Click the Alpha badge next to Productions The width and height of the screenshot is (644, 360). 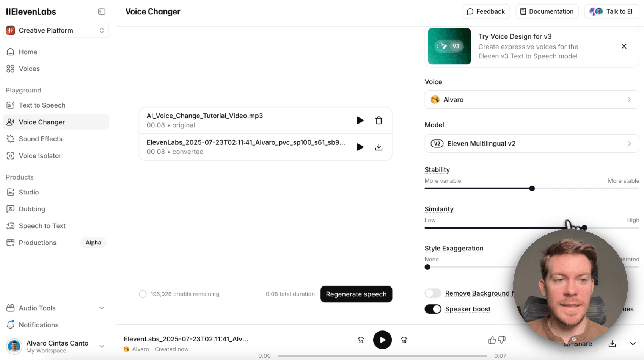point(93,243)
